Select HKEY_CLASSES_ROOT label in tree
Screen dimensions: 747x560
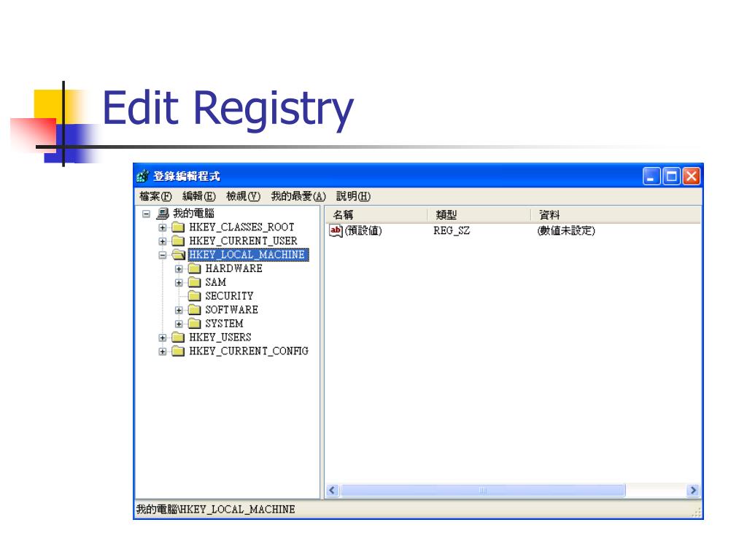(241, 227)
